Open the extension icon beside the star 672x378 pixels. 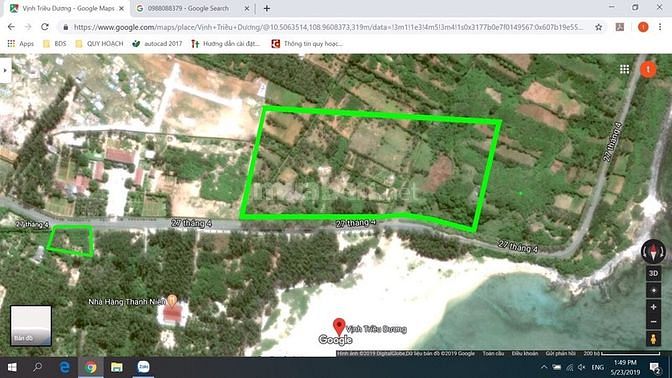[620, 27]
